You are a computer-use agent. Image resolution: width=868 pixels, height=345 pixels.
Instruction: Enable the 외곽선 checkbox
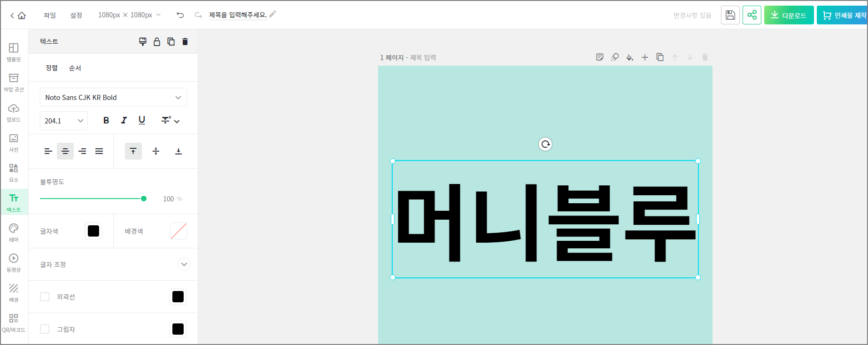(45, 297)
